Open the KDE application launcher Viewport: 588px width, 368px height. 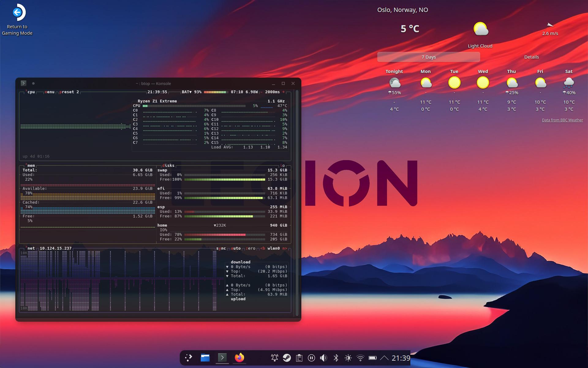click(188, 358)
